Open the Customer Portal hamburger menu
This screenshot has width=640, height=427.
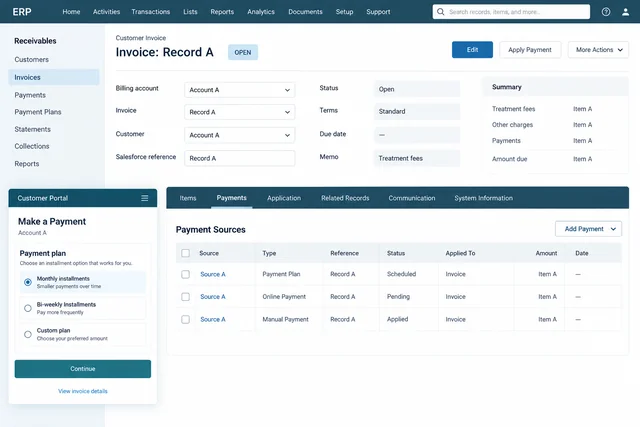coord(144,198)
